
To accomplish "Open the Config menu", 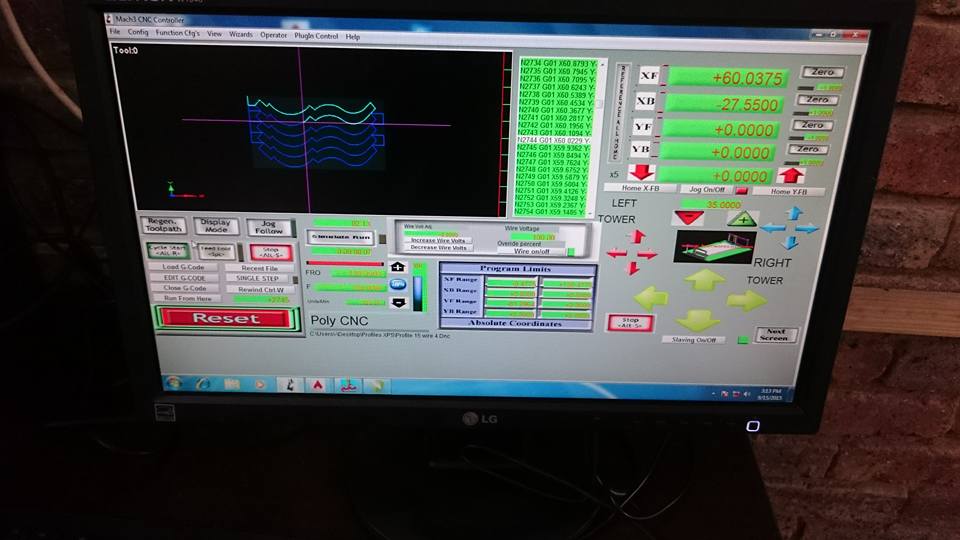I will [138, 34].
